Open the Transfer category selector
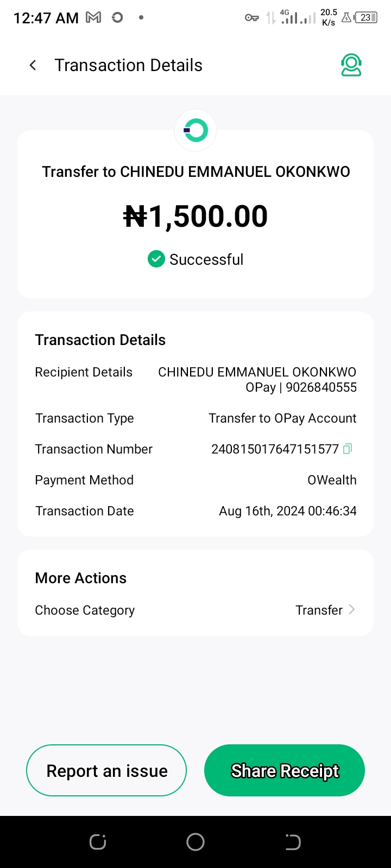 click(319, 610)
